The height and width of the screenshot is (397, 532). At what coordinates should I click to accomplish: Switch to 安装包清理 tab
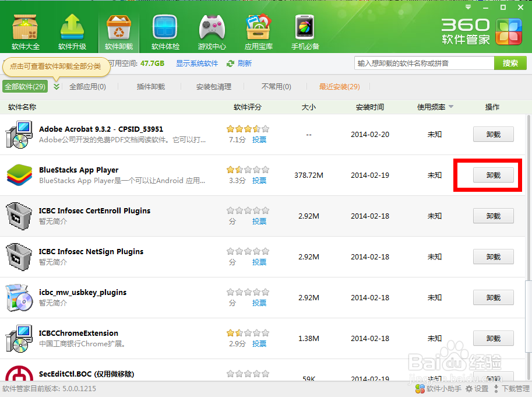(214, 86)
